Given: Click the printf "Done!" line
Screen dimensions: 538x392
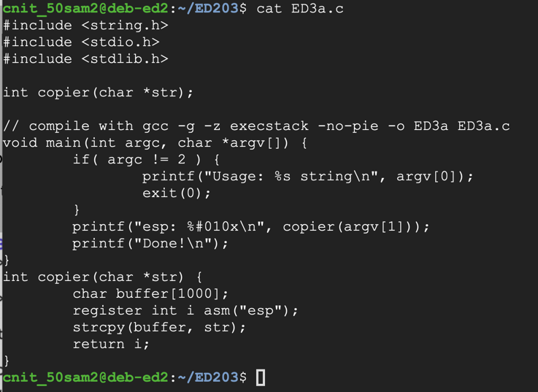Looking at the screenshot, I should (x=150, y=244).
